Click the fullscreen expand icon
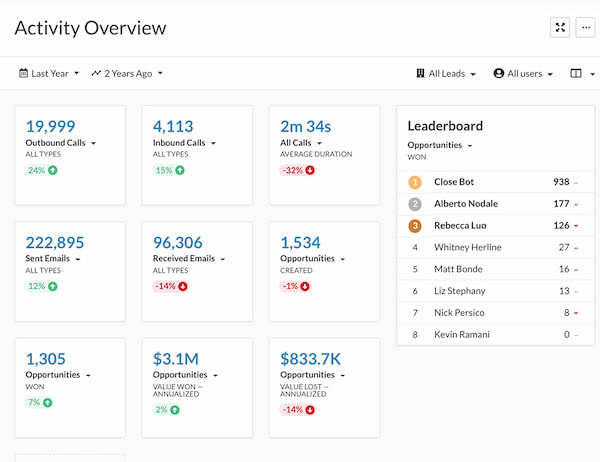600x462 pixels. 560,28
